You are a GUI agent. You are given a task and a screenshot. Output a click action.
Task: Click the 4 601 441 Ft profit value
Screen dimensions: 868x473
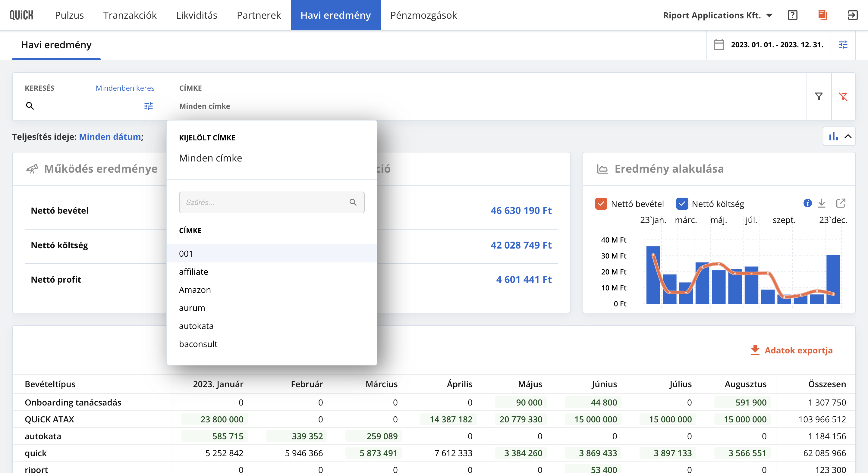coord(524,279)
